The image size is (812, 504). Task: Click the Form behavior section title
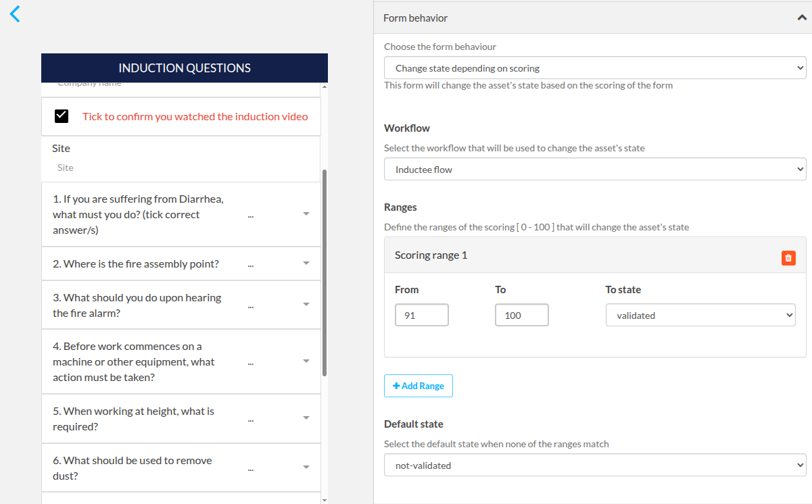415,18
